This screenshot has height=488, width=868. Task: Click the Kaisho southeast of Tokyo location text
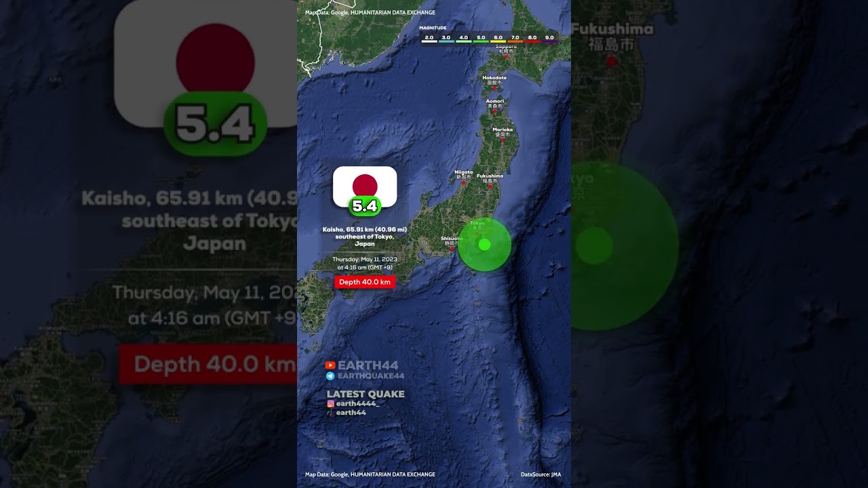click(x=365, y=237)
